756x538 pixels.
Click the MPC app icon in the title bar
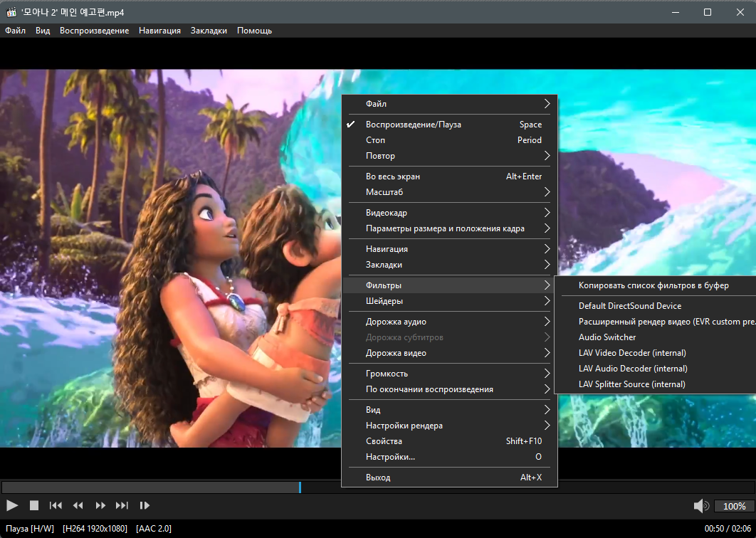[11, 12]
